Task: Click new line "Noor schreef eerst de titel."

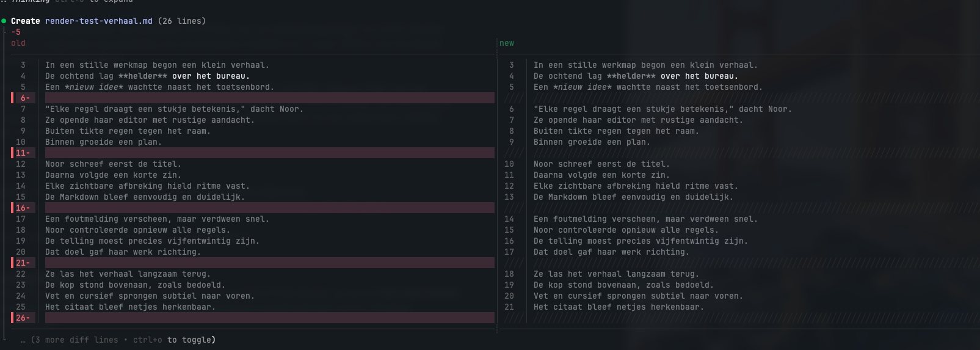Action: [601, 164]
